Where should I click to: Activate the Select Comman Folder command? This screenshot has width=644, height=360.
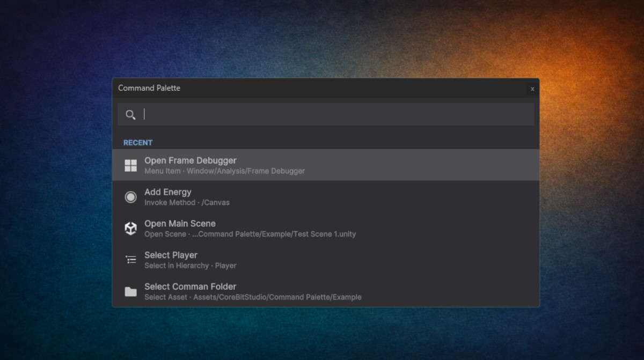[190, 287]
